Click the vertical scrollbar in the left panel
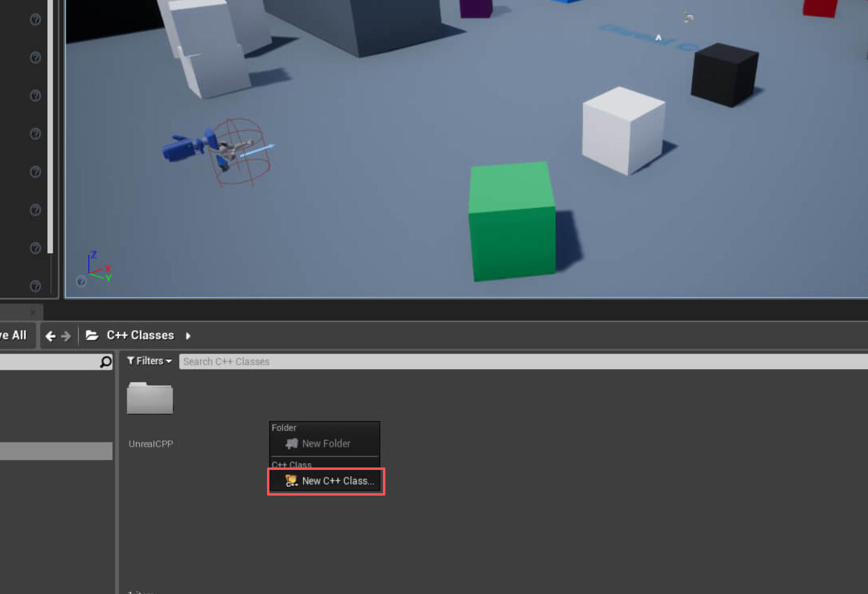 [x=50, y=127]
